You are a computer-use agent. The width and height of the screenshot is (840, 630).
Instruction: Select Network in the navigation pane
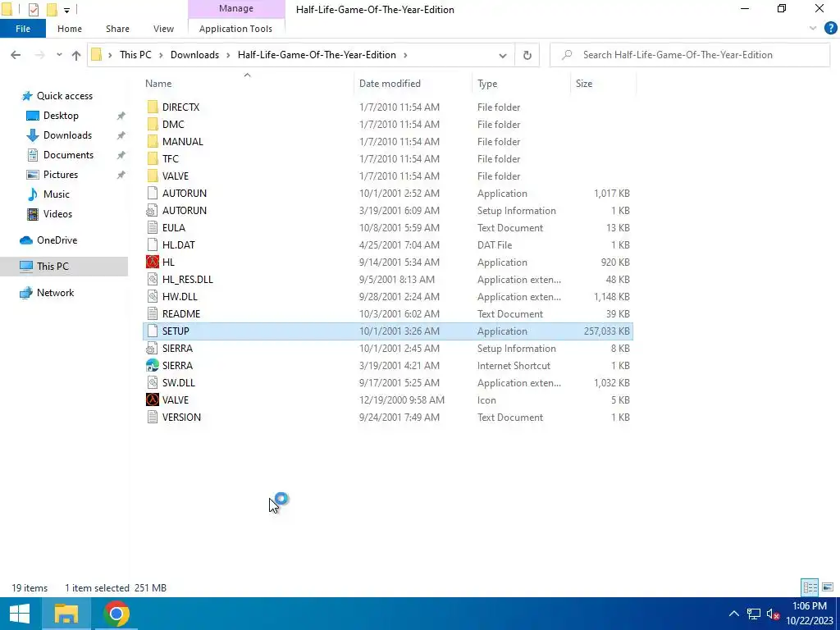coord(55,293)
